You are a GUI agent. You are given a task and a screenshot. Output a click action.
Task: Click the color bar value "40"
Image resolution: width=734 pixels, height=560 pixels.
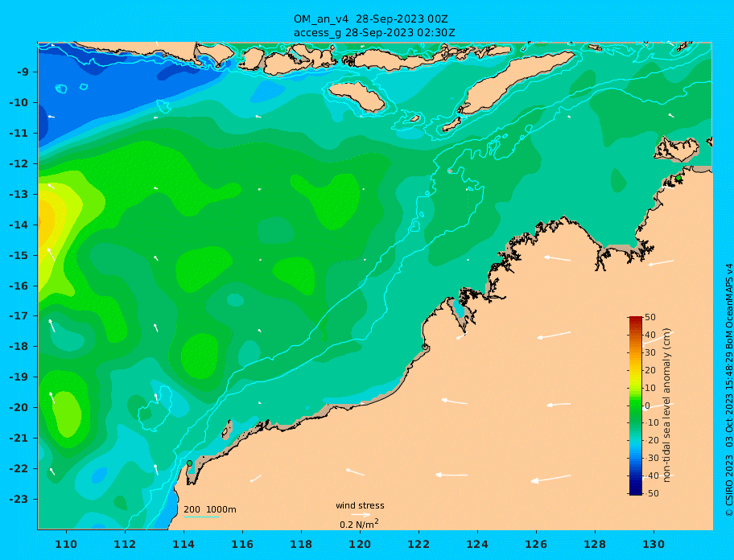[650, 335]
